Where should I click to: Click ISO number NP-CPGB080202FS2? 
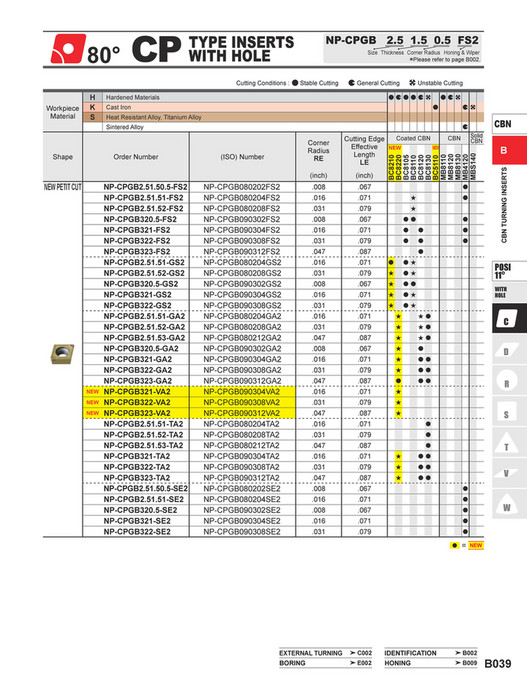point(242,187)
